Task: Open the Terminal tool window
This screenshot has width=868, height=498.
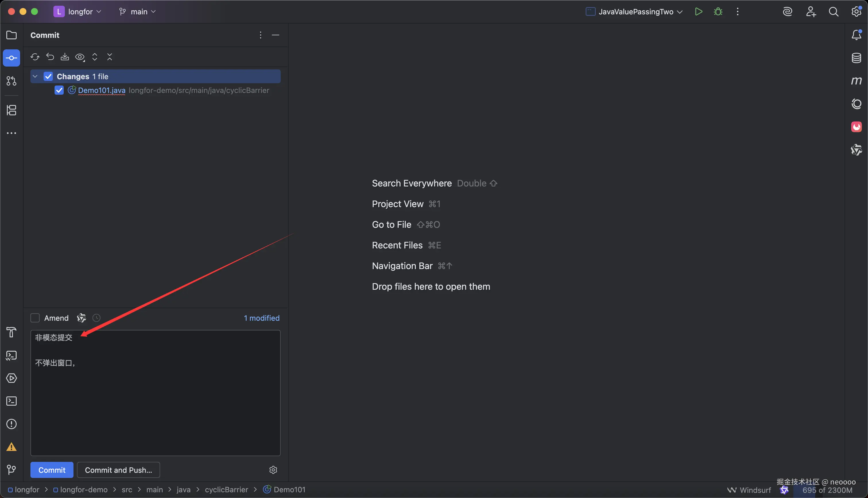Action: (x=11, y=401)
